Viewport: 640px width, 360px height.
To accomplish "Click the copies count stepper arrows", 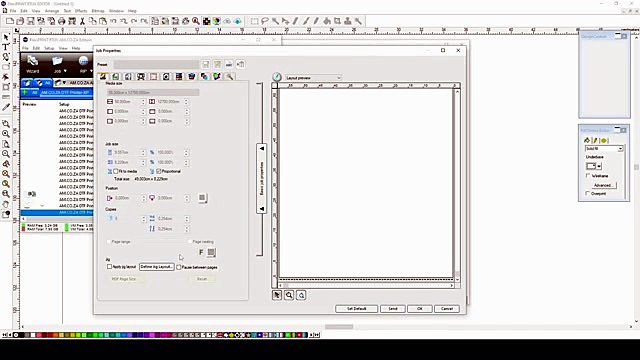I will click(143, 219).
